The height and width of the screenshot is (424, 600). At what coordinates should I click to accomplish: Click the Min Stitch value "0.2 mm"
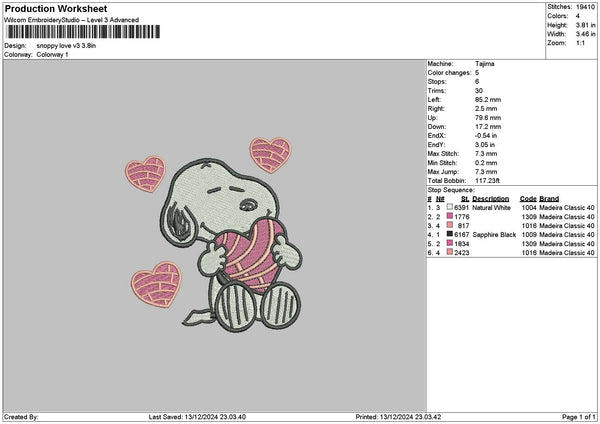tap(486, 163)
